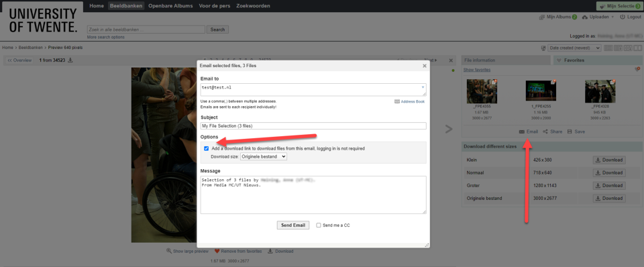The height and width of the screenshot is (267, 644).
Task: Switch to list view layout icon
Action: click(x=608, y=48)
